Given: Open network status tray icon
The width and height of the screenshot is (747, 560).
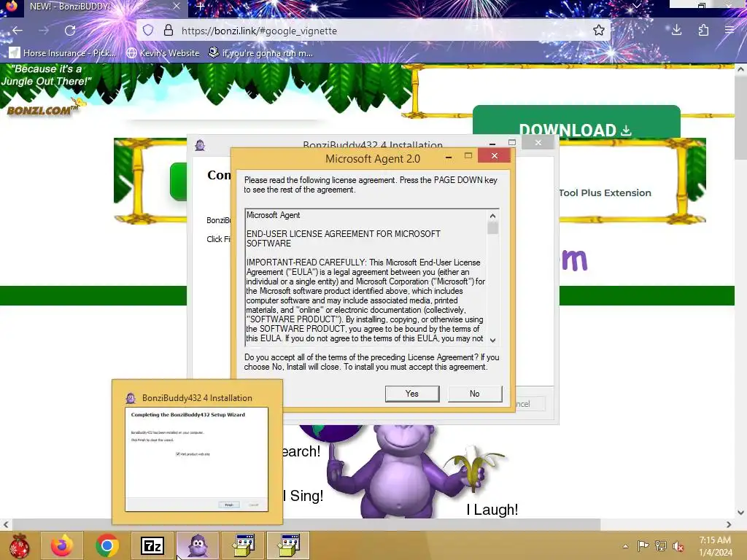Looking at the screenshot, I should pos(661,545).
